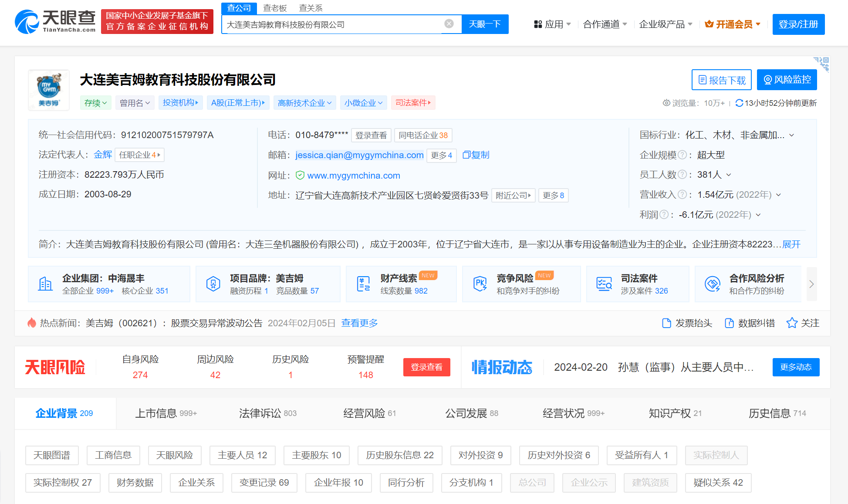The height and width of the screenshot is (504, 848).
Task: Open legal representative 金辉 link
Action: pyautogui.click(x=103, y=155)
